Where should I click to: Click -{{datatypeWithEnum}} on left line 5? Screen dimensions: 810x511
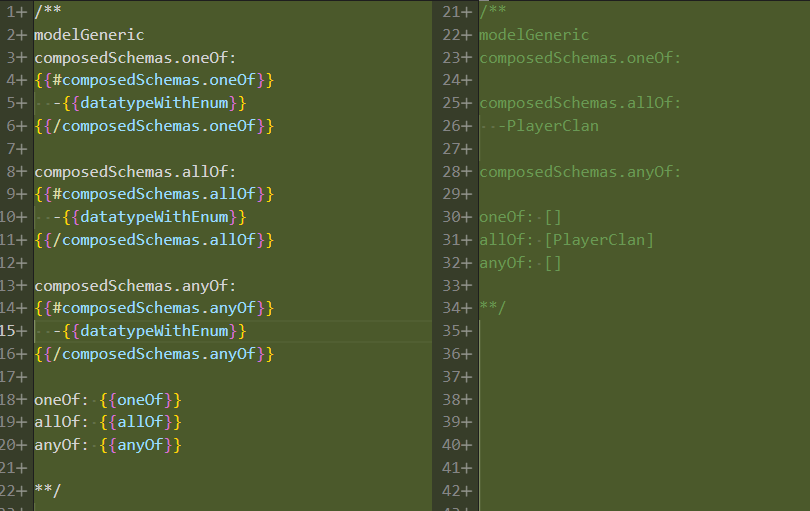click(x=150, y=103)
